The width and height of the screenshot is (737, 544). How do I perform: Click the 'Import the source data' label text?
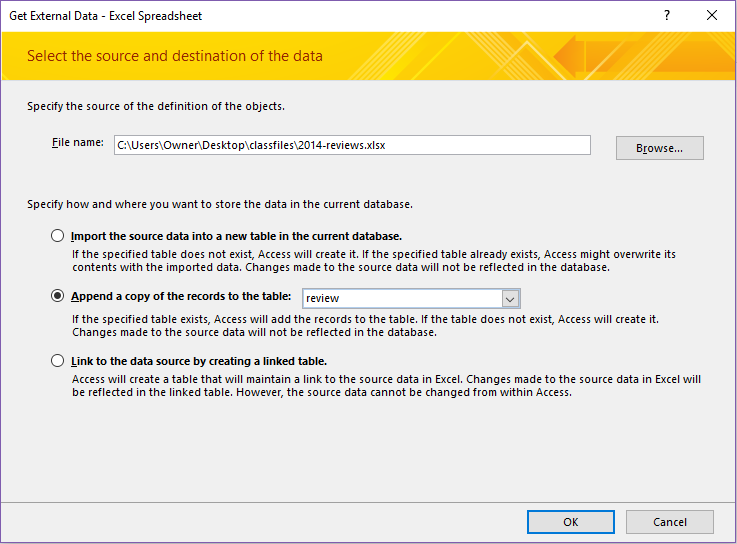[x=236, y=236]
